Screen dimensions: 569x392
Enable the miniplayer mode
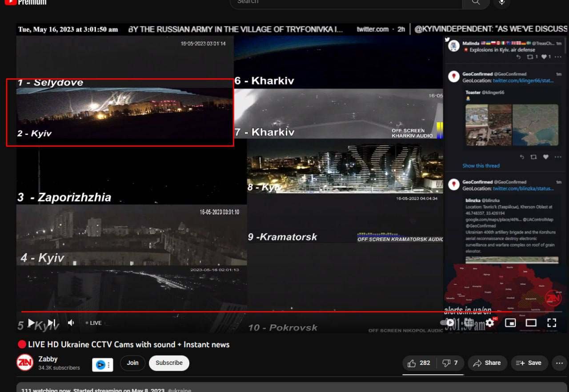tap(510, 323)
